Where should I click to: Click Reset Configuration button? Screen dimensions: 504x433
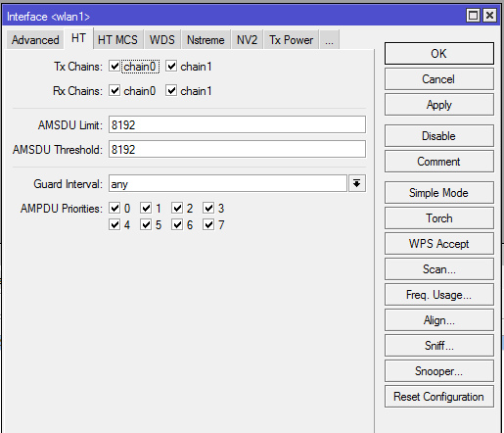coord(439,397)
